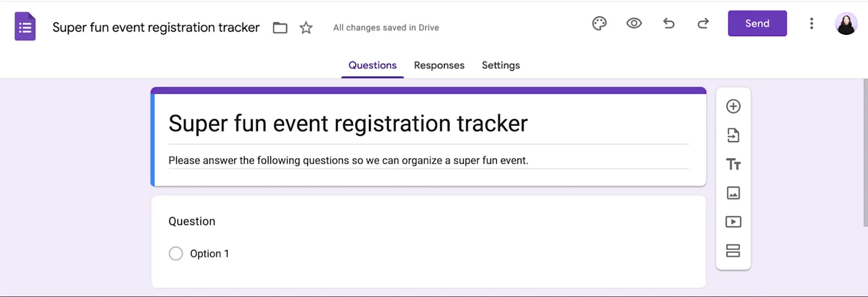The height and width of the screenshot is (297, 868).
Task: Click the Send button
Action: (757, 24)
